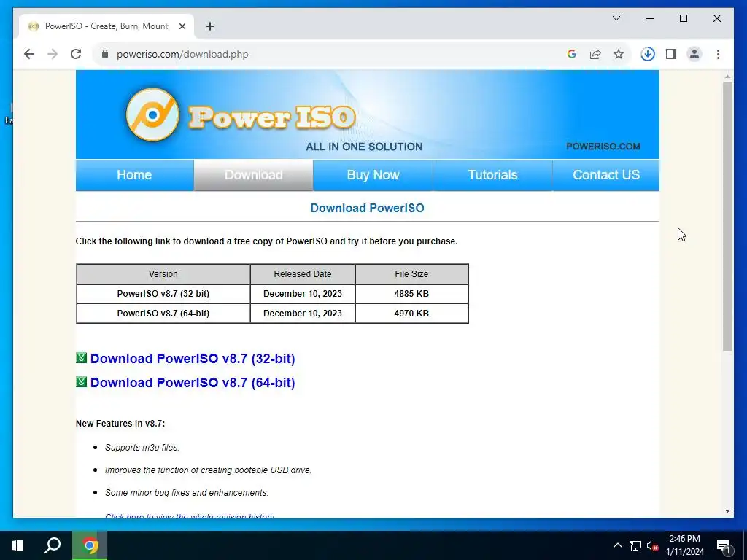Viewport: 747px width, 560px height.
Task: Click the muted volume tray icon
Action: coord(652,545)
